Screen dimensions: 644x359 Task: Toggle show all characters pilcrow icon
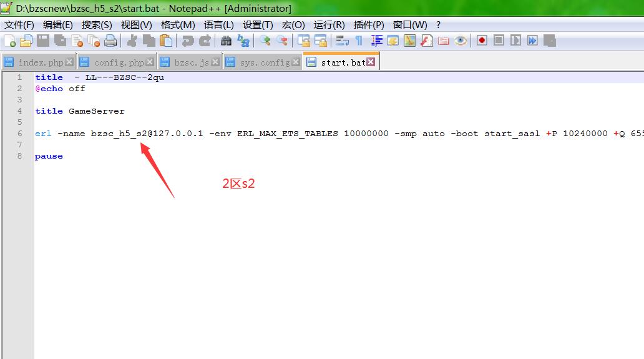359,41
